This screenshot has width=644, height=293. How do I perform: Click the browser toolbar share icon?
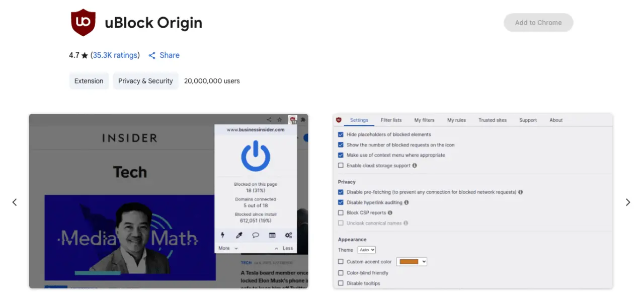point(269,120)
